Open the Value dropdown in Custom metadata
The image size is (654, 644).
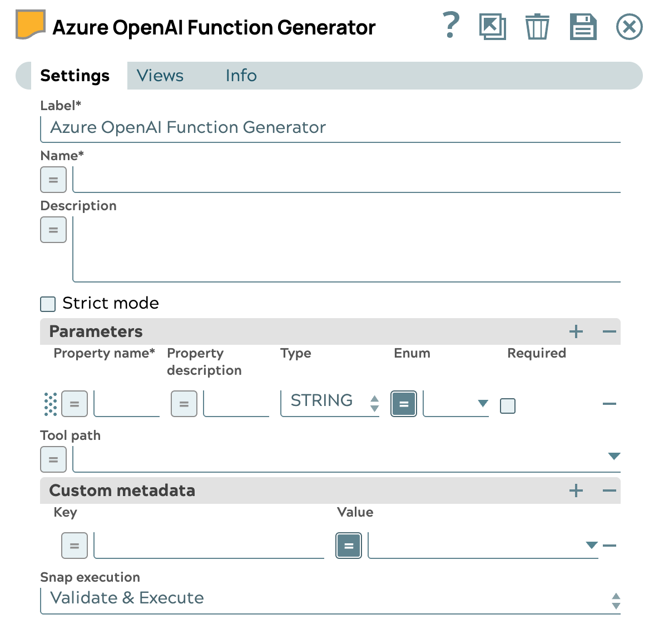click(x=591, y=546)
